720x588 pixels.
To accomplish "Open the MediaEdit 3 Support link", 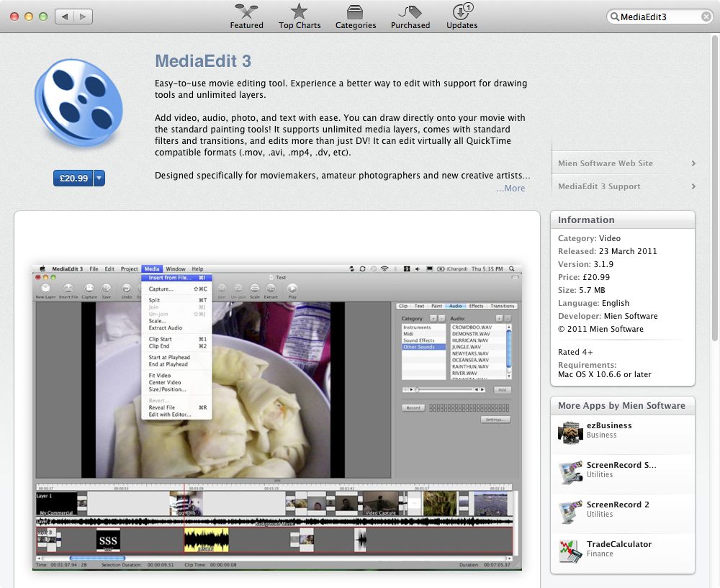I will (599, 186).
